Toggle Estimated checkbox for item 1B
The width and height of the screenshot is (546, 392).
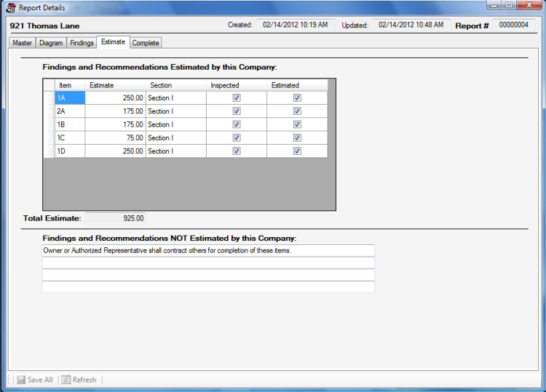[x=297, y=124]
